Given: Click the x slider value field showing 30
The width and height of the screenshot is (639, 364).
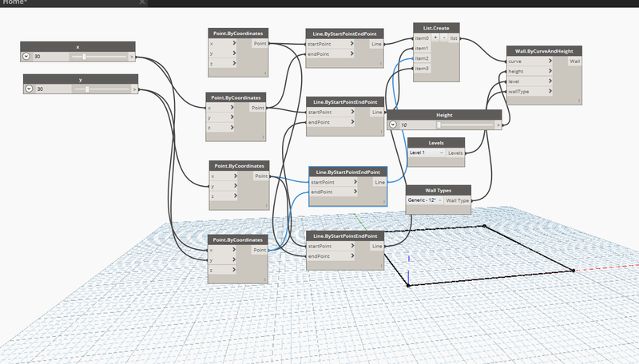Looking at the screenshot, I should [x=50, y=57].
